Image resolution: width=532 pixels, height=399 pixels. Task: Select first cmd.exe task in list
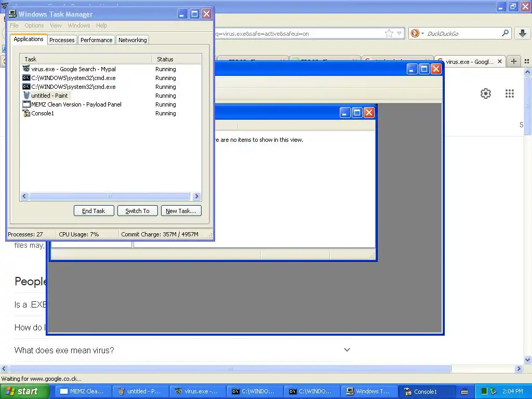pos(110,78)
